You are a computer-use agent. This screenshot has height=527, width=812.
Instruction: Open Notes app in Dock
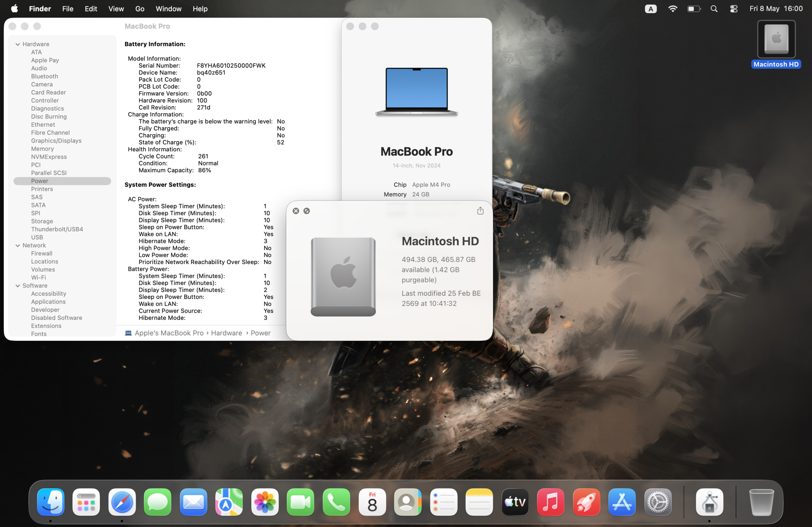click(479, 502)
